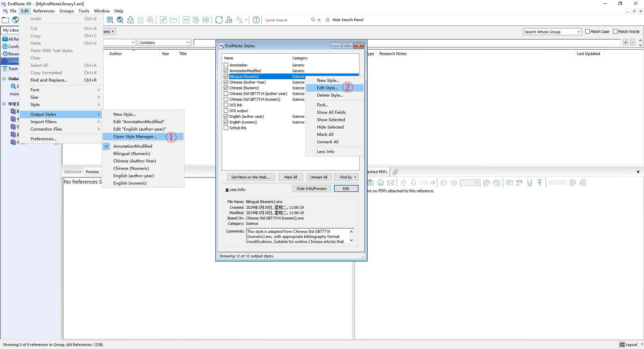Image resolution: width=644 pixels, height=349 pixels.
Task: Click the Online Search globe-magnifier icon
Action: [120, 20]
